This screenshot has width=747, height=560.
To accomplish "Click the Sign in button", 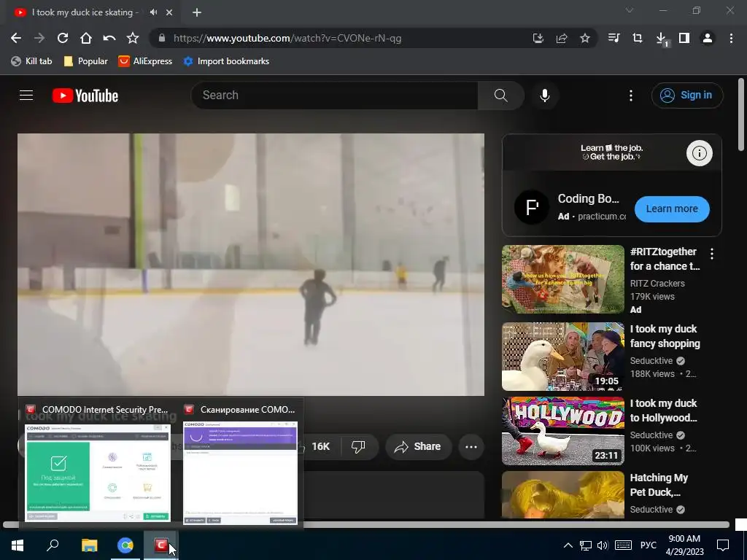I will click(687, 96).
